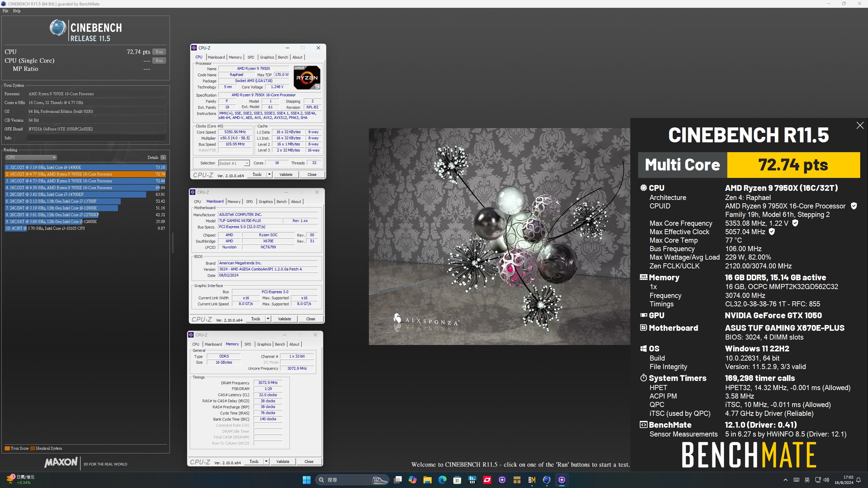Viewport: 868px width, 488px height.
Task: Select ranking row Intel Core i7-14700KF
Action: 85,195
